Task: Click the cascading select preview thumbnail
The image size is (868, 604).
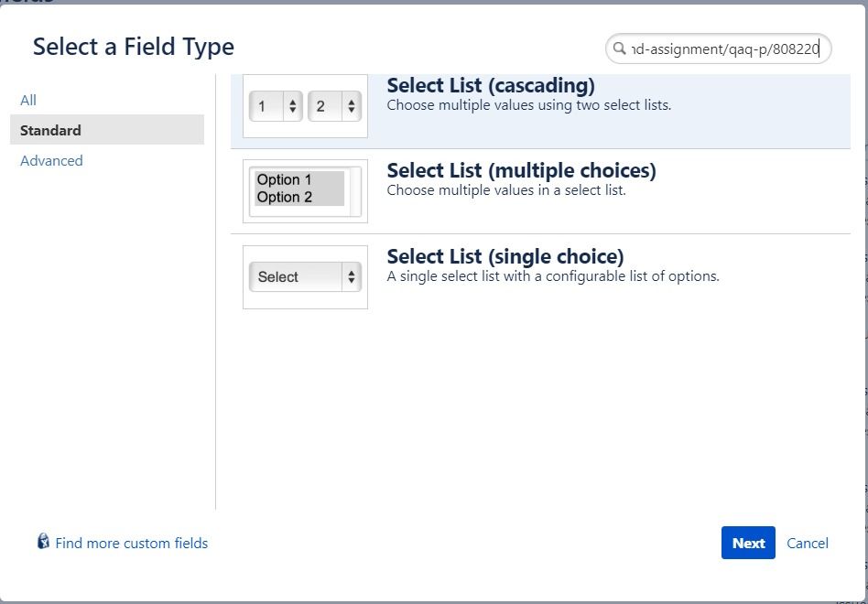Action: pos(305,105)
